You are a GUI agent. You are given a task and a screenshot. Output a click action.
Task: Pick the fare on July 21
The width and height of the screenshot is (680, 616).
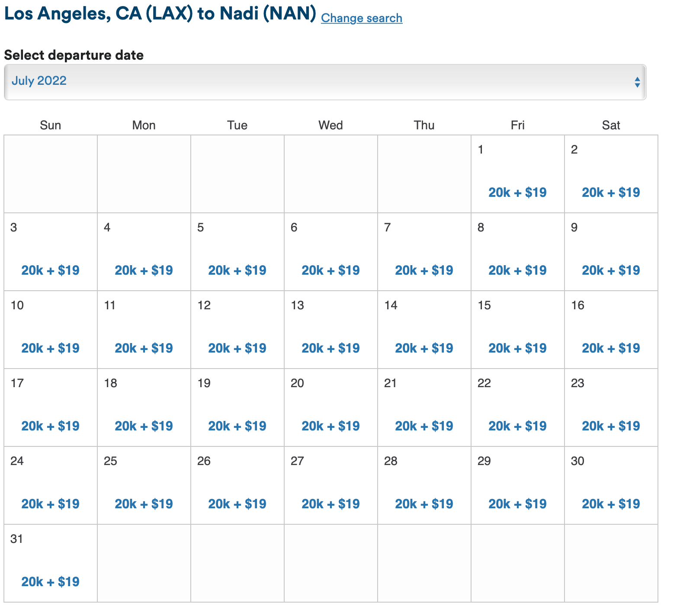tap(424, 426)
